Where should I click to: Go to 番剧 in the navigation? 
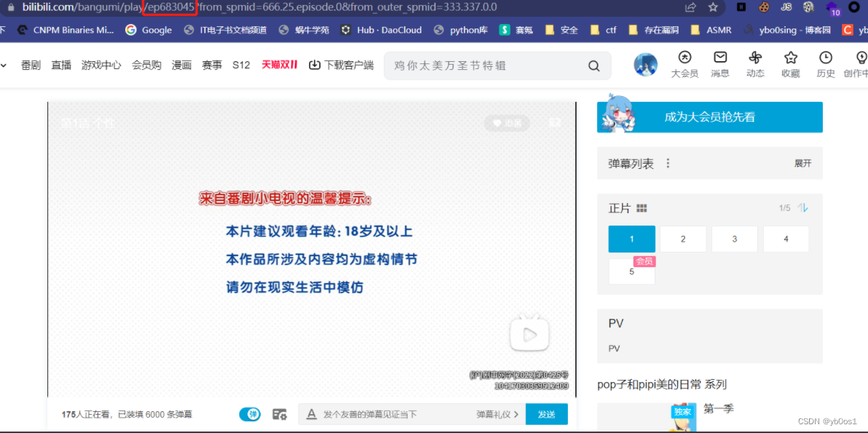(x=31, y=65)
